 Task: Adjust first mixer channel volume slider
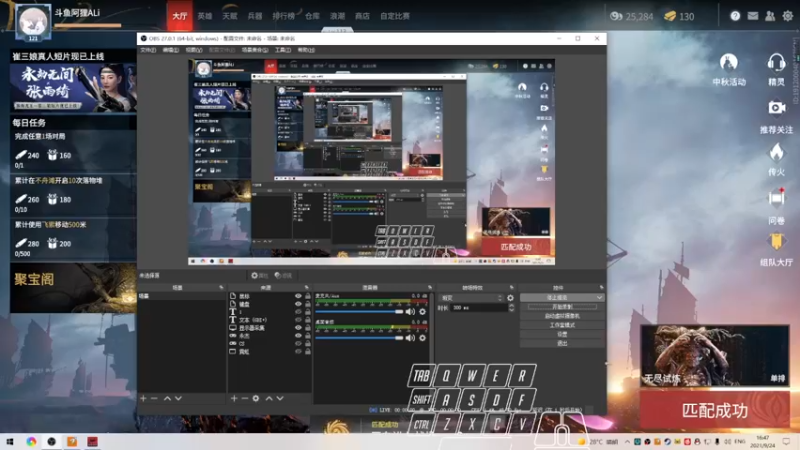point(360,311)
